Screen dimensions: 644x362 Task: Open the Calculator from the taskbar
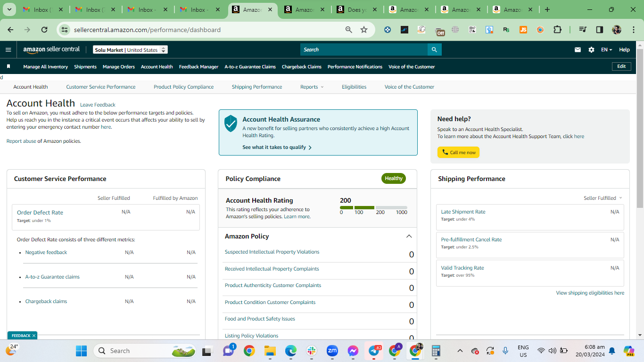[436, 351]
